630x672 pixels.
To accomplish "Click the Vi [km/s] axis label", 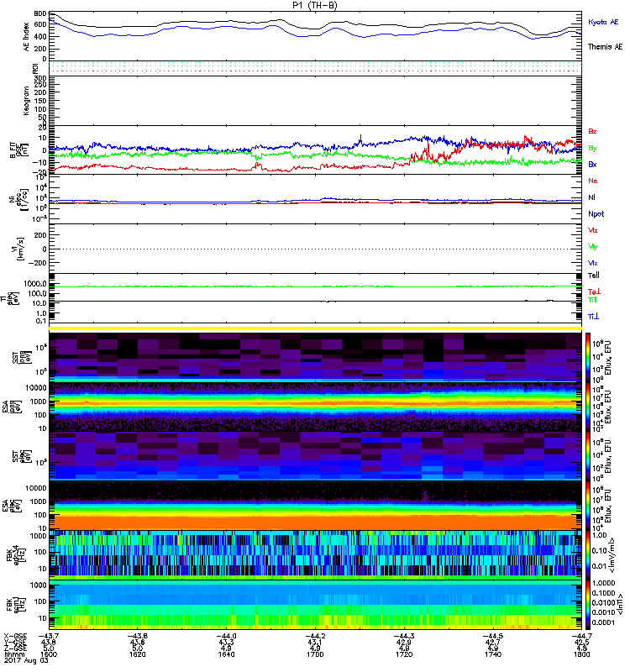I will pos(19,249).
